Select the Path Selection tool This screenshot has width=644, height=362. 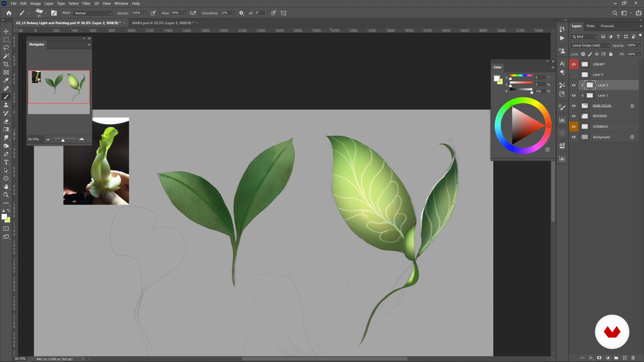(x=6, y=170)
